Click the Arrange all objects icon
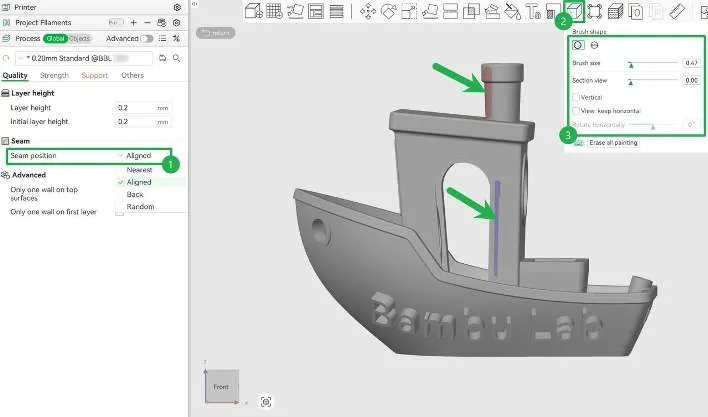708x417 pixels. pyautogui.click(x=316, y=11)
